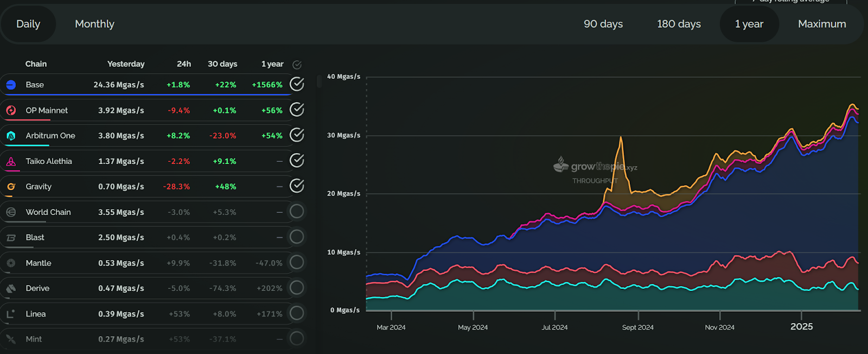The image size is (868, 354).
Task: Click the Gravity chain logo icon
Action: point(11,187)
